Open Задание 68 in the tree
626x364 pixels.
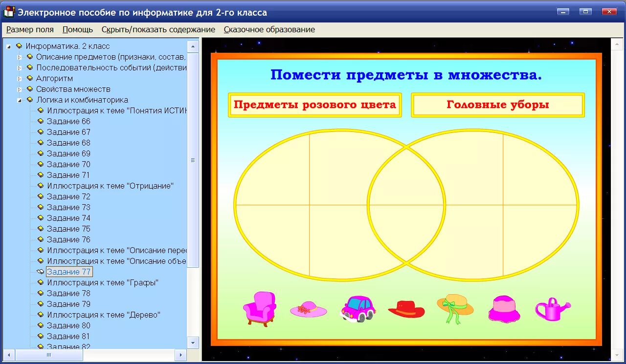[x=68, y=143]
